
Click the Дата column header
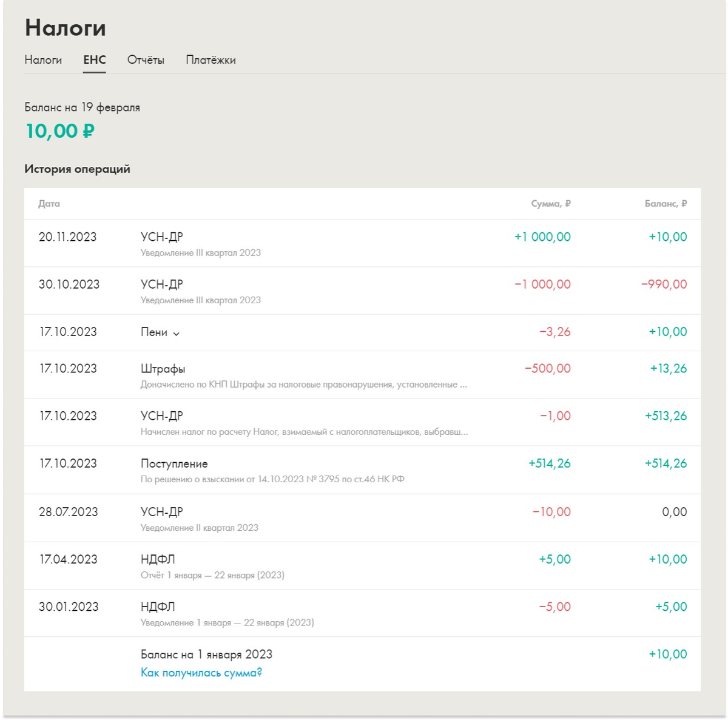[49, 204]
